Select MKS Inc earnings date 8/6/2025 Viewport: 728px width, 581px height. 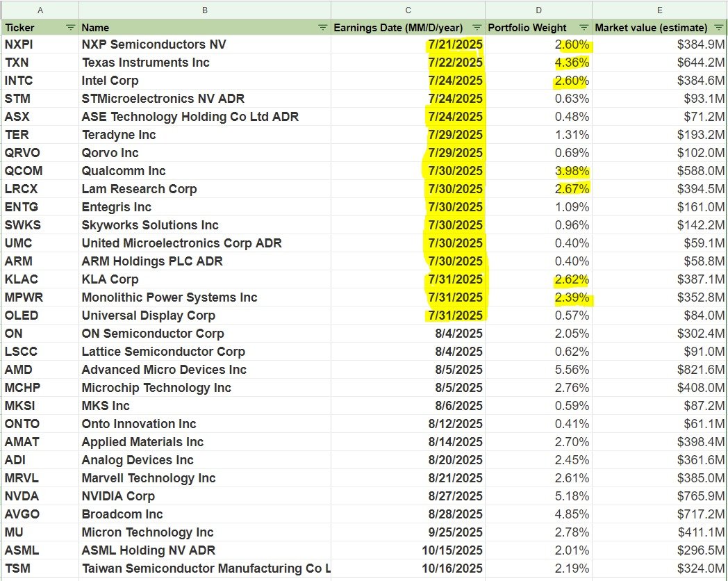408,407
